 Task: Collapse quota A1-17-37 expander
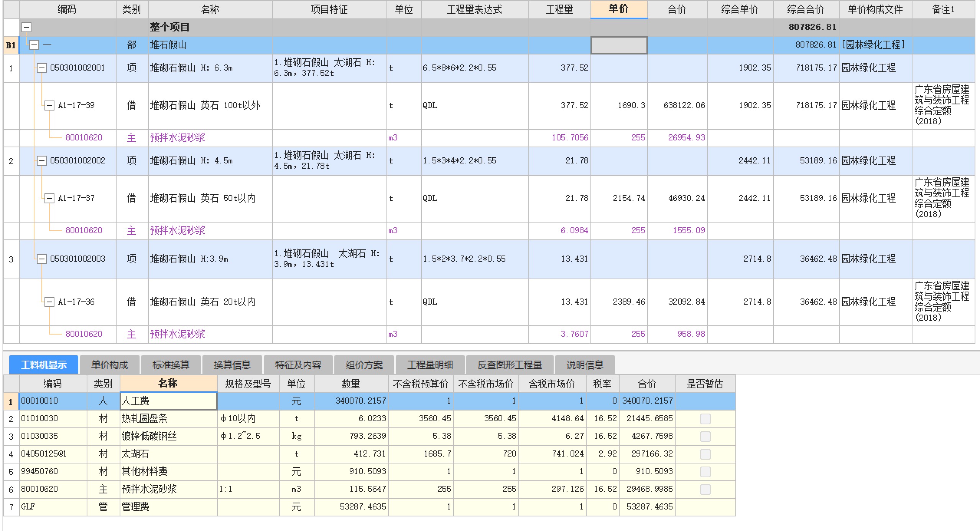click(49, 198)
